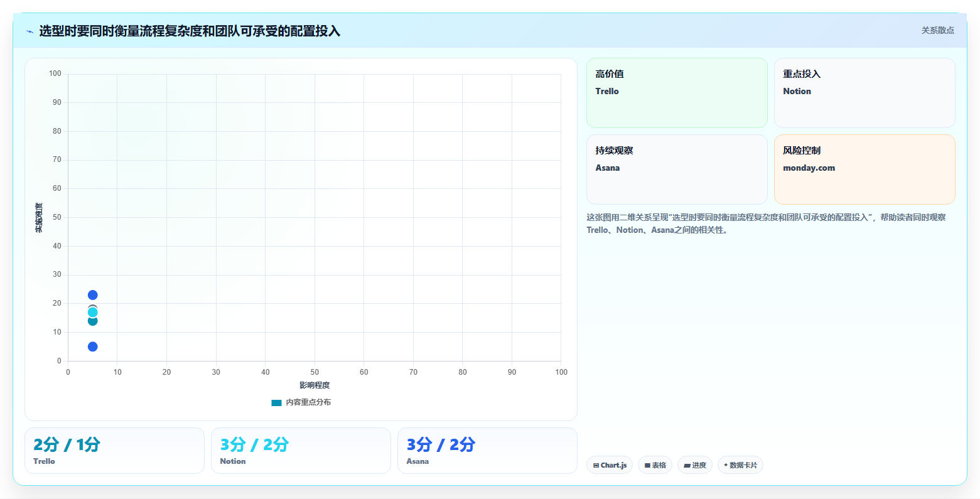Click the lightning icon beside the header title

[x=30, y=31]
